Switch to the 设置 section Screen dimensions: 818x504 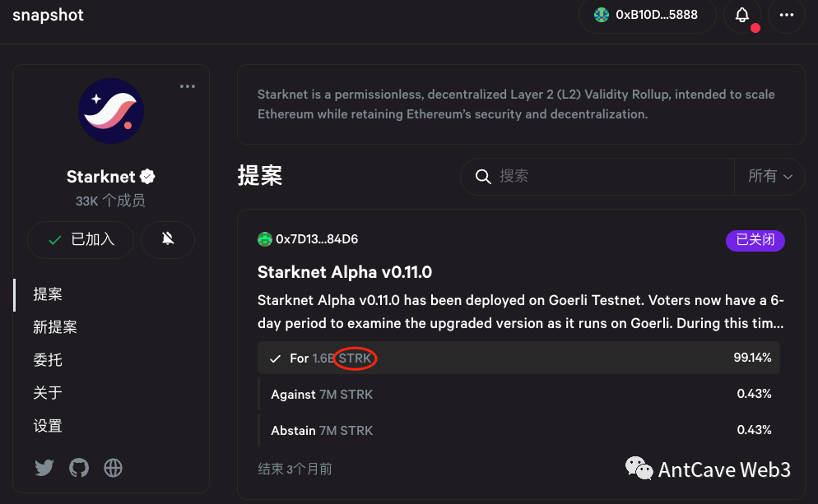point(49,425)
